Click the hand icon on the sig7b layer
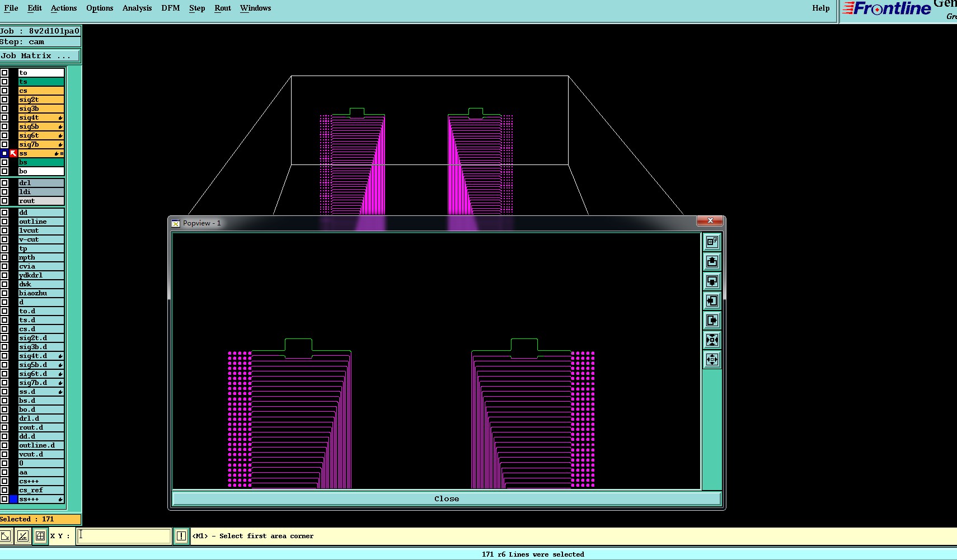Image resolution: width=957 pixels, height=560 pixels. pos(60,144)
